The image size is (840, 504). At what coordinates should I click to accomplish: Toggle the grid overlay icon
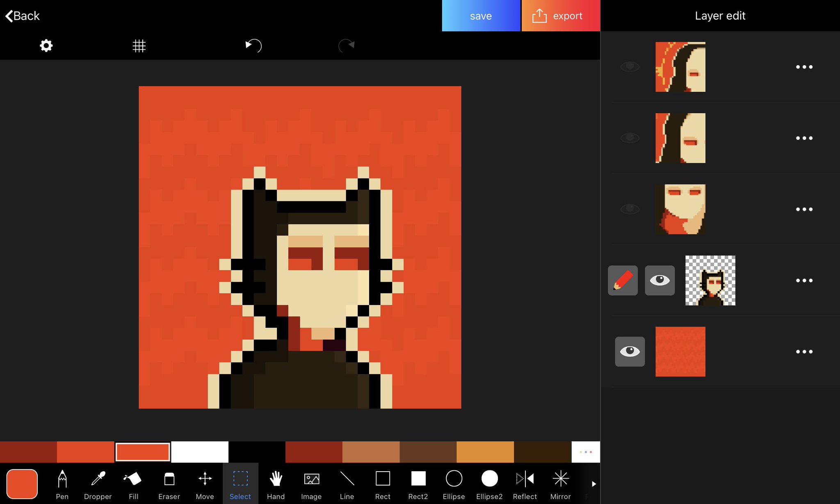coord(139,46)
